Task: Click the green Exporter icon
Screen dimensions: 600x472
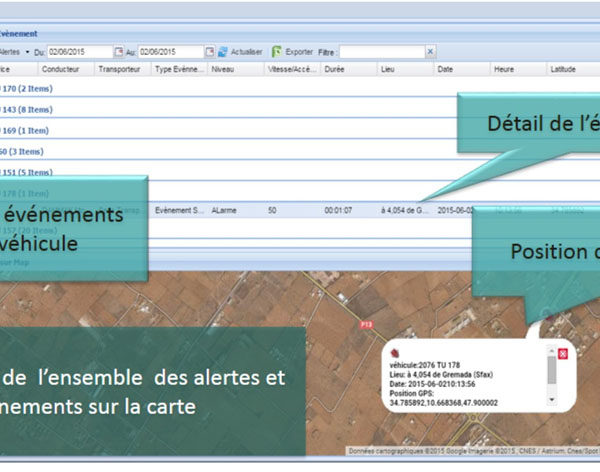Action: [277, 51]
